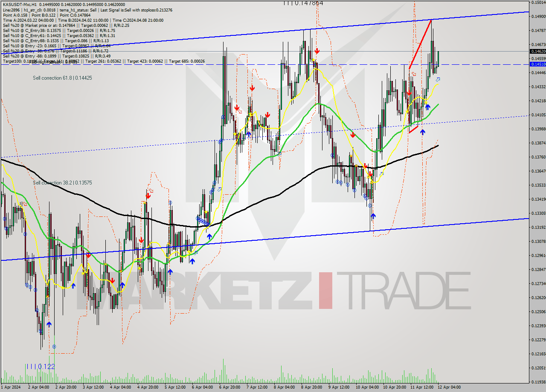Click the '8 Apr 20:00' time label
Screen dimensions: 546x392
pos(311,387)
